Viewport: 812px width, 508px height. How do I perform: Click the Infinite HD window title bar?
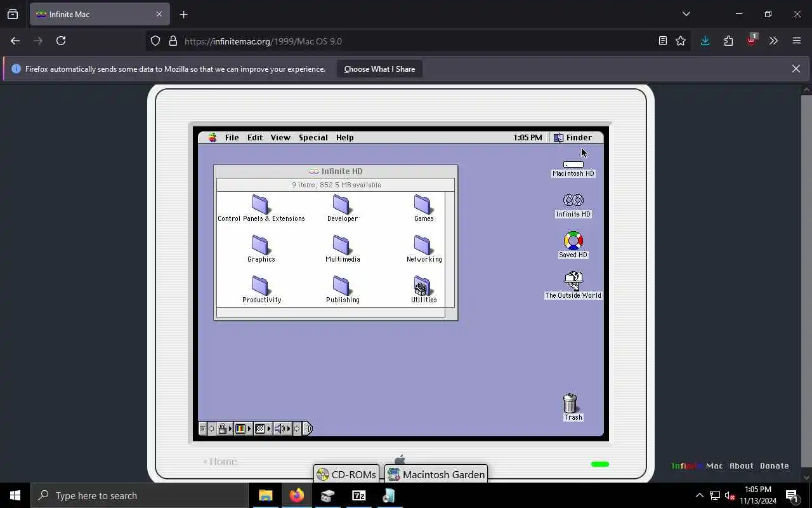point(336,171)
